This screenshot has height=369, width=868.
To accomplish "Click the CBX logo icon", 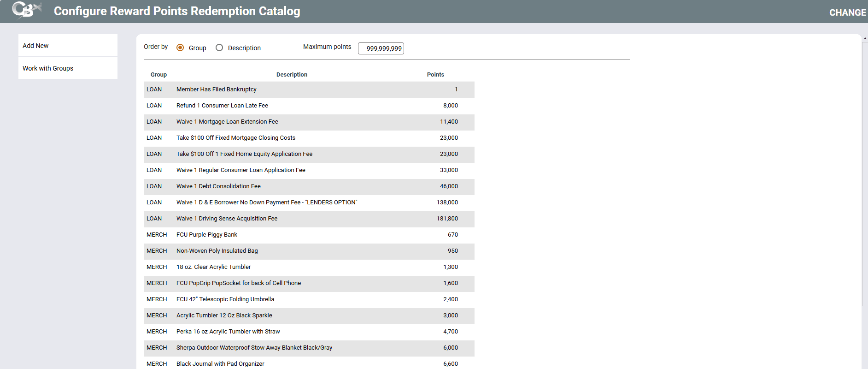I will (x=27, y=10).
